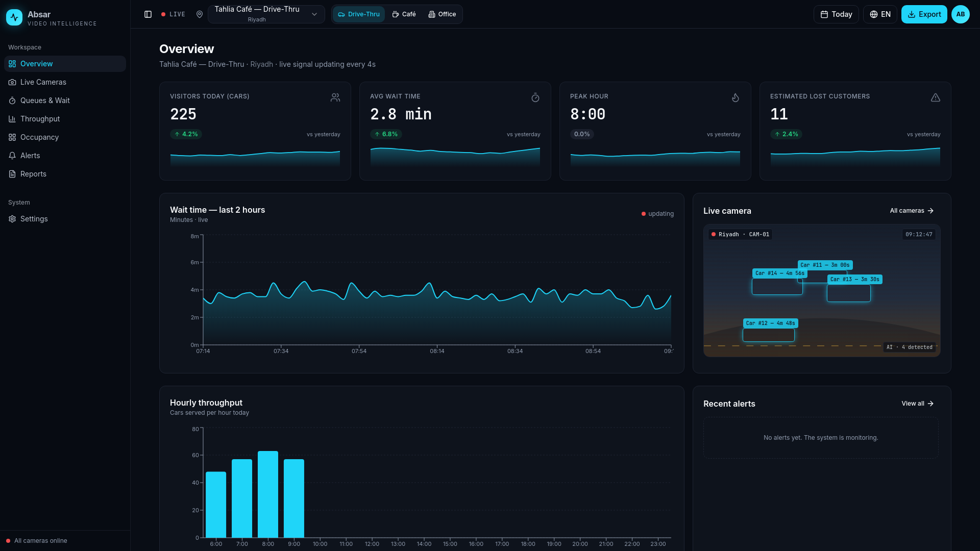Image resolution: width=980 pixels, height=551 pixels.
Task: Go to Queues & Wait page
Action: point(65,101)
